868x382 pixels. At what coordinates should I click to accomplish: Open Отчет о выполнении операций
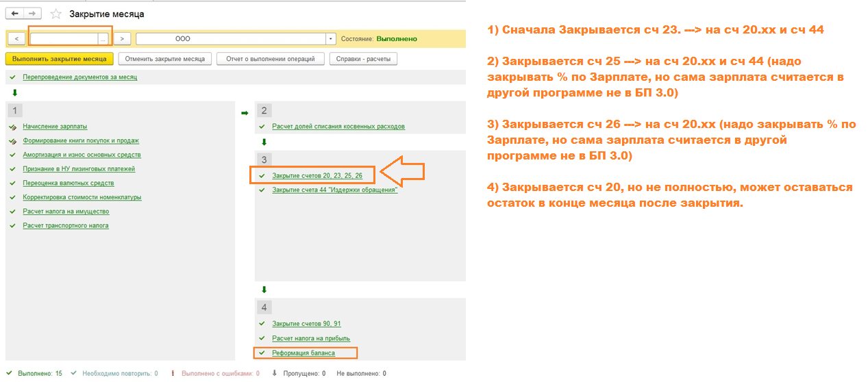[x=271, y=59]
